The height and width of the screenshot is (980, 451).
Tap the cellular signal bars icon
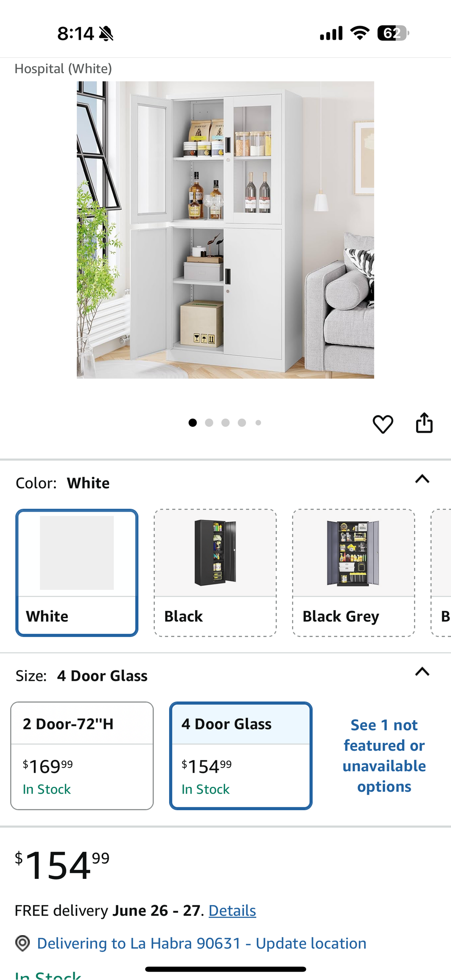coord(331,33)
